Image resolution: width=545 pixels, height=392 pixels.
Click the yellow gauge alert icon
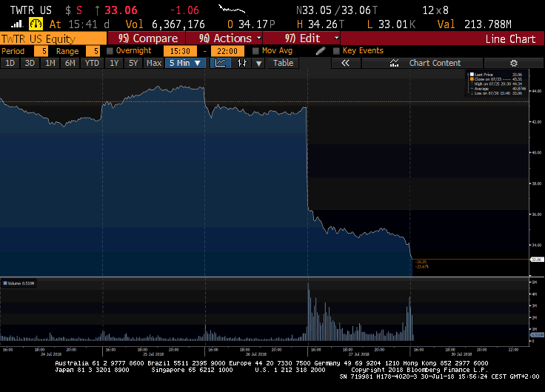[x=36, y=24]
